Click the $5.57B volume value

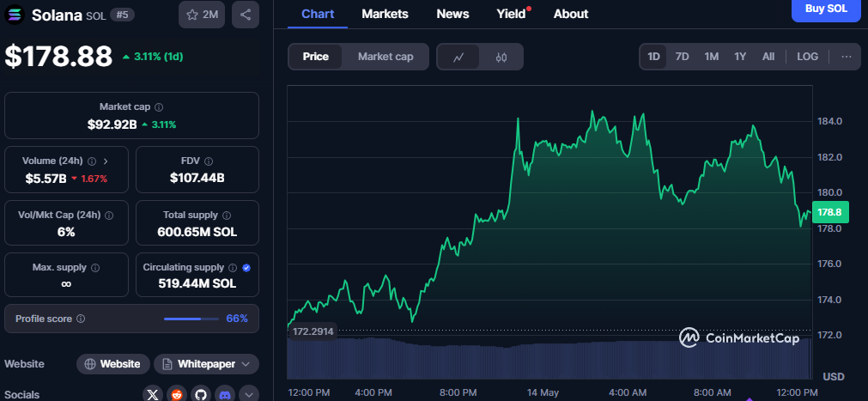46,179
